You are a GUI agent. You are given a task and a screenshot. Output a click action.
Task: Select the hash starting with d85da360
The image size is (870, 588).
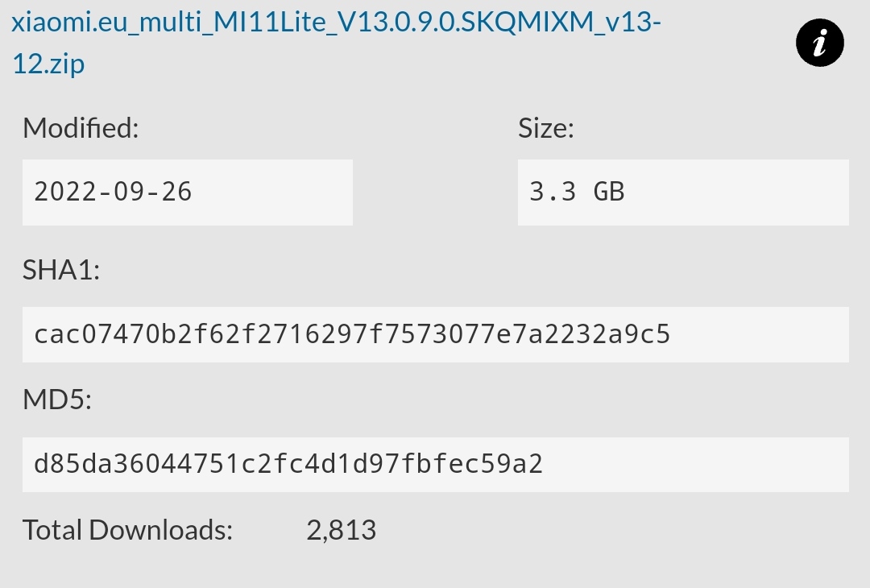[x=288, y=464]
